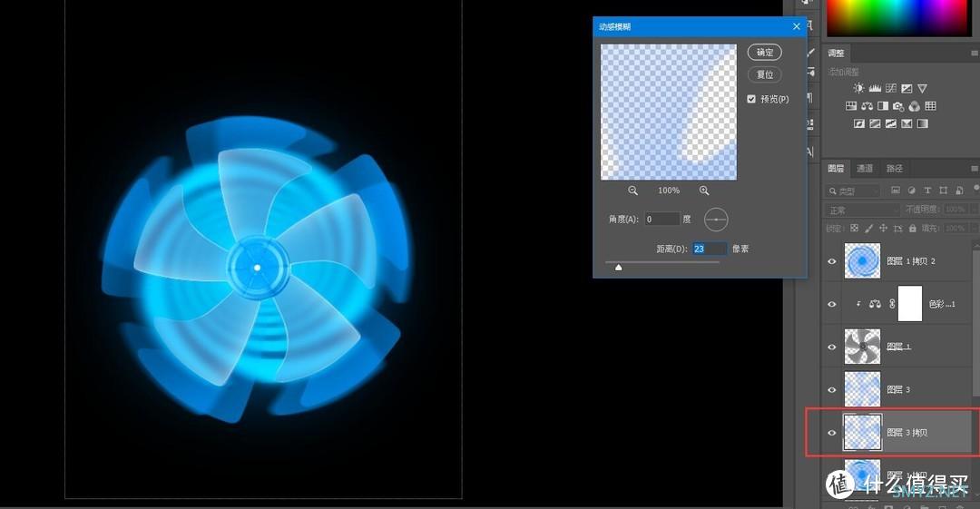The width and height of the screenshot is (980, 509).
Task: Add a Threshold adjustment
Action: tap(891, 123)
